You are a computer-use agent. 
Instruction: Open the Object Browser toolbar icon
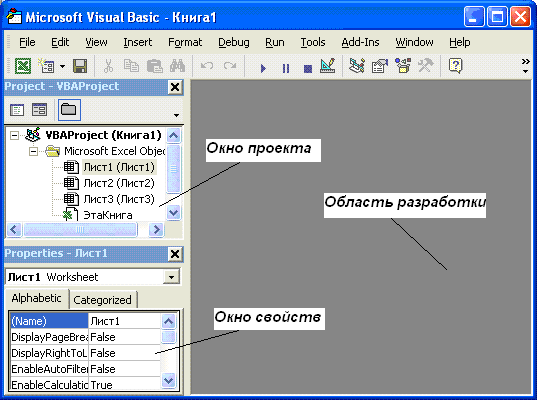[x=403, y=66]
